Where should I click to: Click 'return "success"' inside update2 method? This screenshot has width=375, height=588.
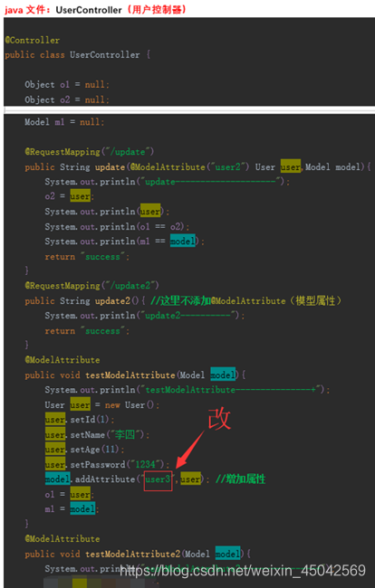87,331
